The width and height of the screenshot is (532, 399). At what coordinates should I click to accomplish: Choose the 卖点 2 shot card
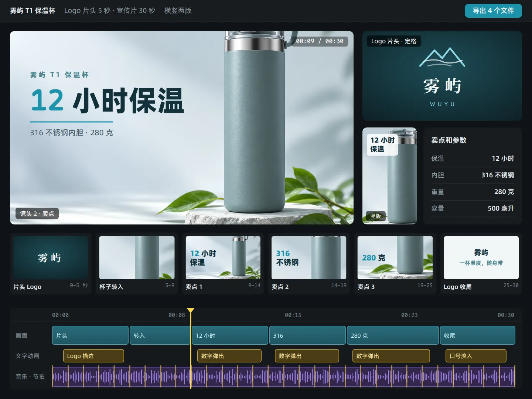point(309,263)
